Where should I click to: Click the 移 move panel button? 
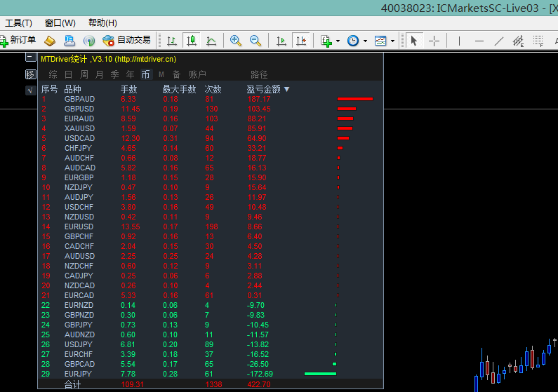pos(31,74)
